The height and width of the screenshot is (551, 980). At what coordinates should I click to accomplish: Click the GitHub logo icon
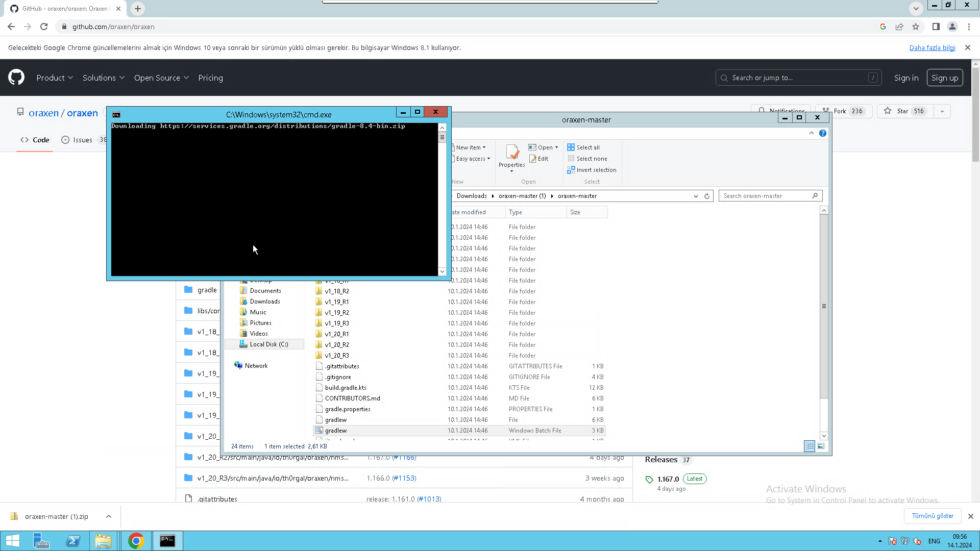(16, 78)
